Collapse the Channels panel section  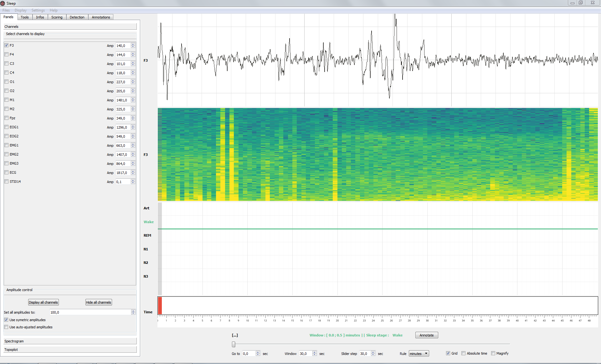[70, 27]
